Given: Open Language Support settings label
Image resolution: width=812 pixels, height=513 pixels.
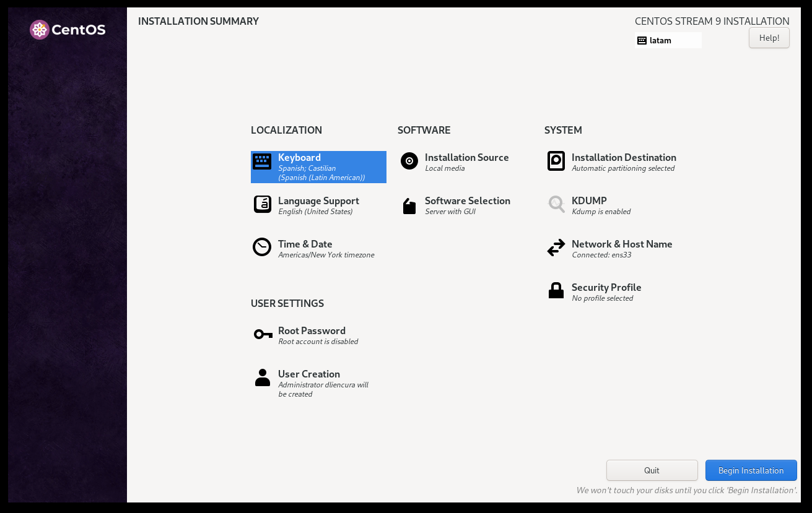Looking at the screenshot, I should click(x=318, y=201).
